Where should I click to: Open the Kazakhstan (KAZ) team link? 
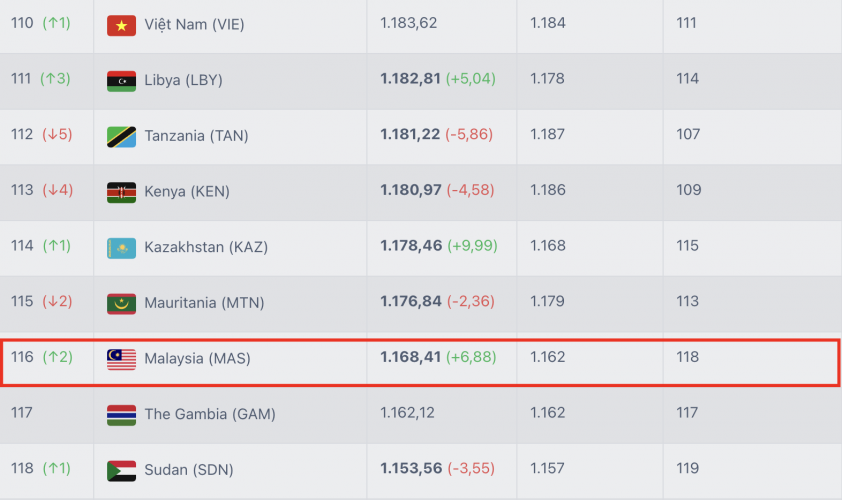click(x=206, y=247)
